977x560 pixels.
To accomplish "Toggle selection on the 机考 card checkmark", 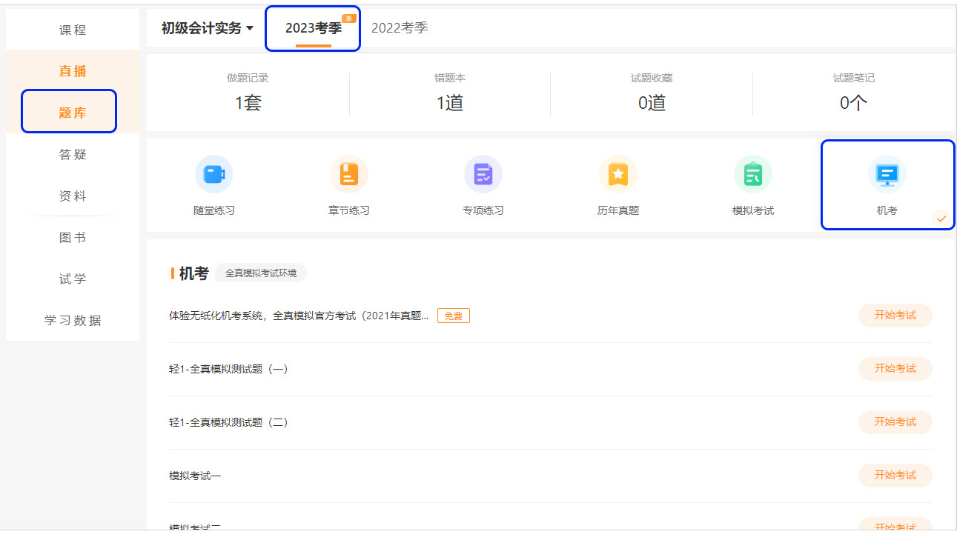I will [x=942, y=218].
